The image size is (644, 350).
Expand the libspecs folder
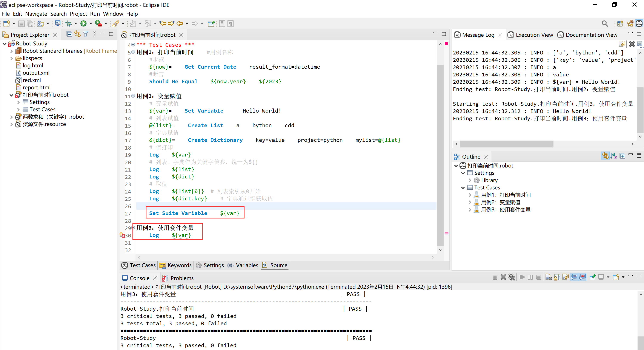pos(11,58)
